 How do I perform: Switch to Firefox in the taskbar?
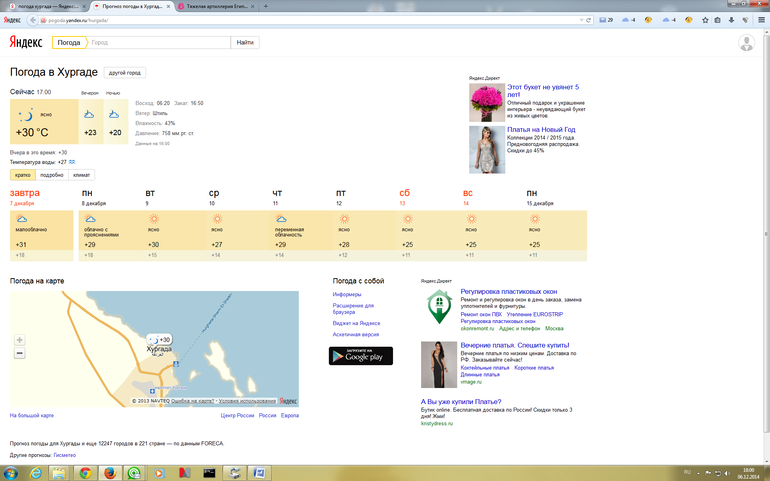(110, 473)
